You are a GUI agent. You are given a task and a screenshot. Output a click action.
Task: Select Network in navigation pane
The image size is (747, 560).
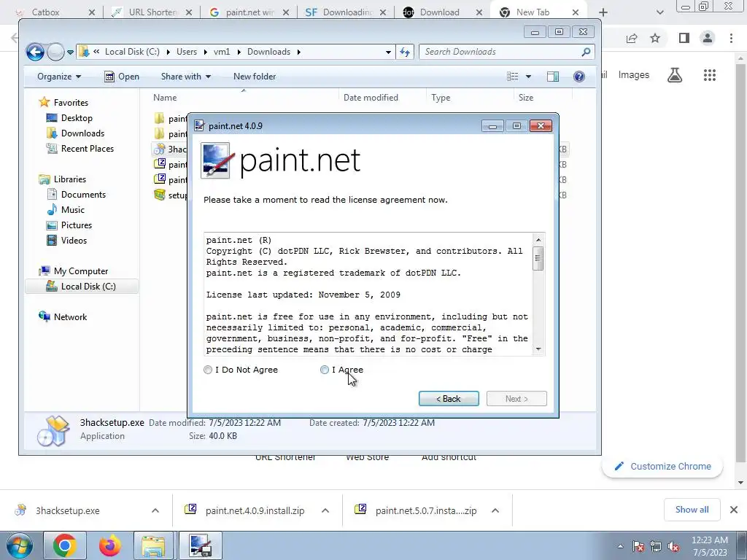coord(70,316)
